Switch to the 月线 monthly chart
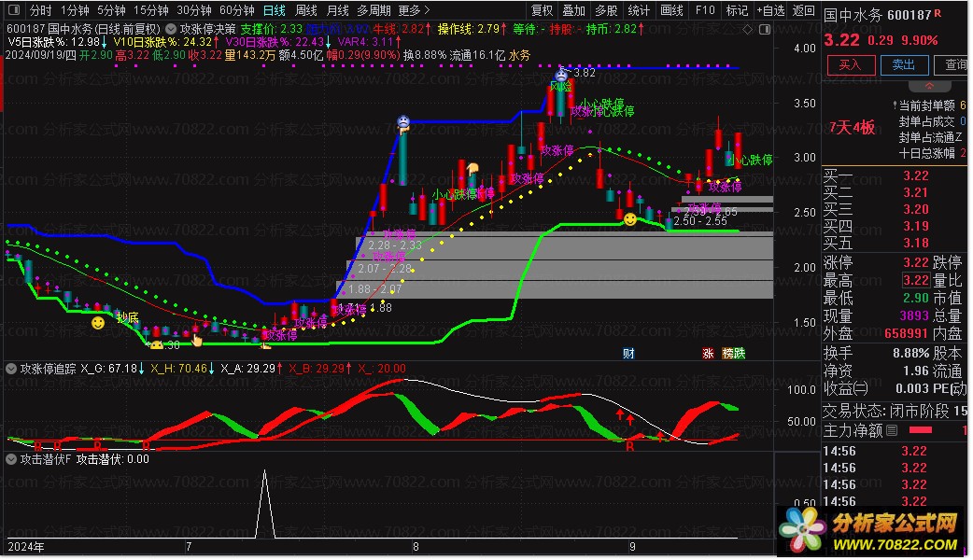Screen dimensions: 973x560 pyautogui.click(x=338, y=10)
